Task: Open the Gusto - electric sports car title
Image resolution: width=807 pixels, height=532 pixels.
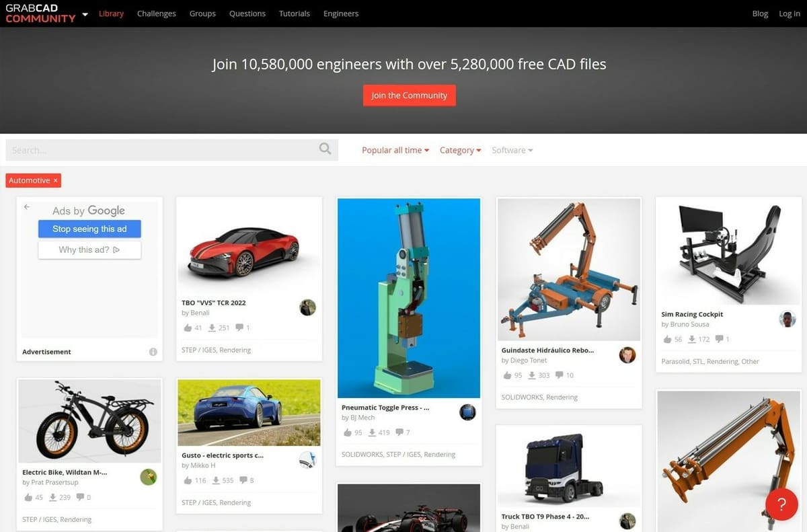Action: (223, 455)
